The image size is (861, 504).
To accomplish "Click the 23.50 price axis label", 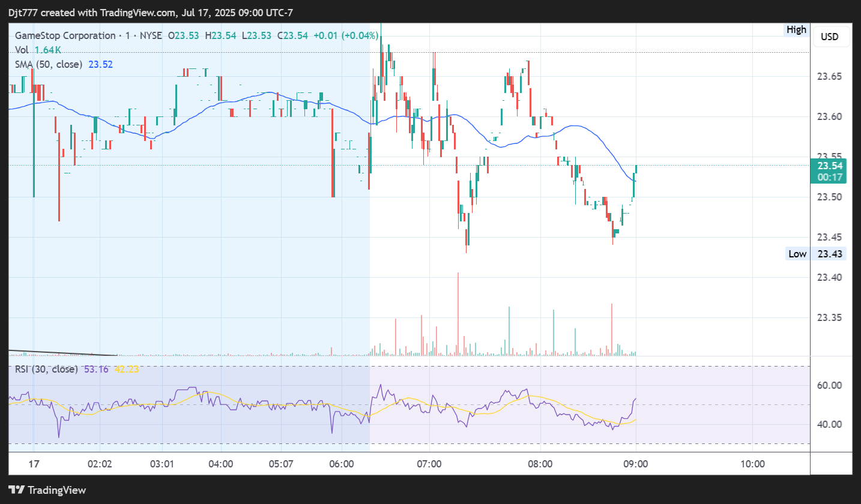I will [830, 197].
